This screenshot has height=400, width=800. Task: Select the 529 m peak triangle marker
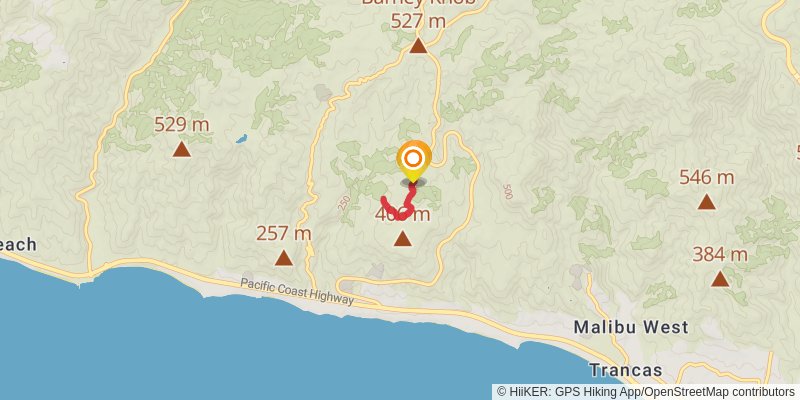click(x=181, y=149)
